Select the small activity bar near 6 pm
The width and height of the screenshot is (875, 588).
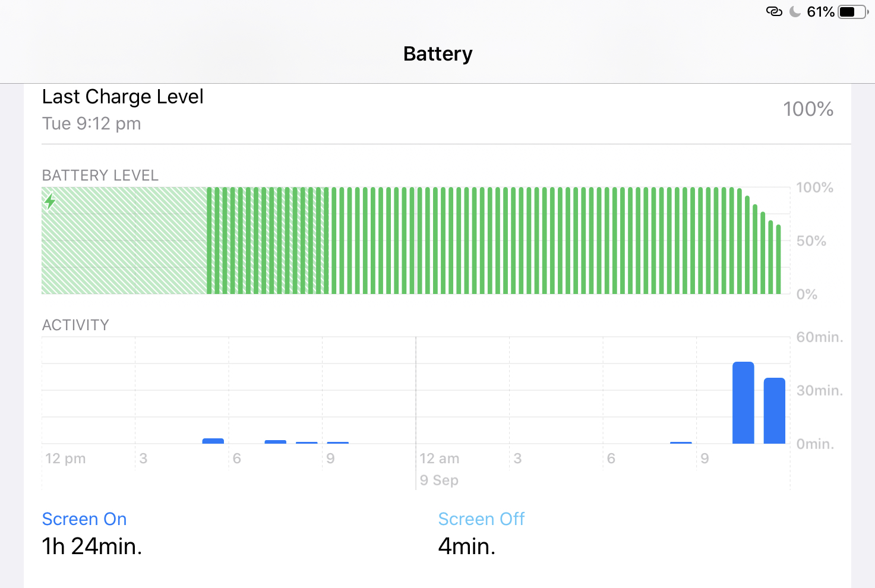213,441
